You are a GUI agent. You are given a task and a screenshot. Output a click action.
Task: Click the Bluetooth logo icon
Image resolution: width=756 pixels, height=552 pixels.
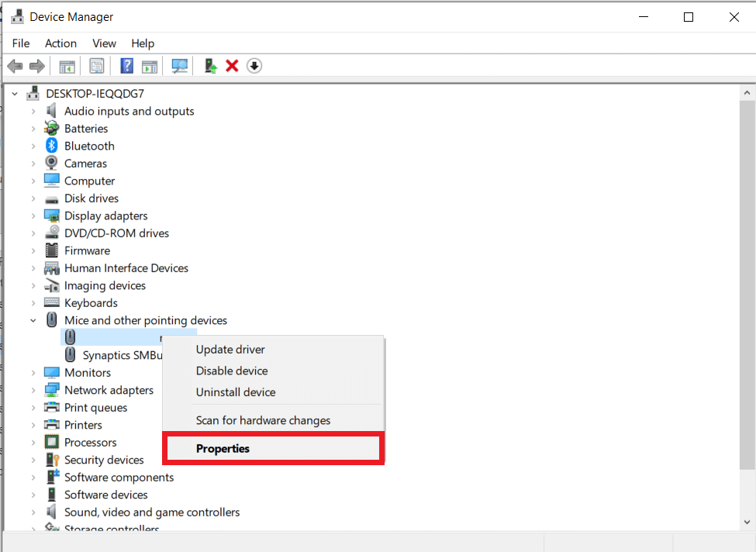pos(52,146)
